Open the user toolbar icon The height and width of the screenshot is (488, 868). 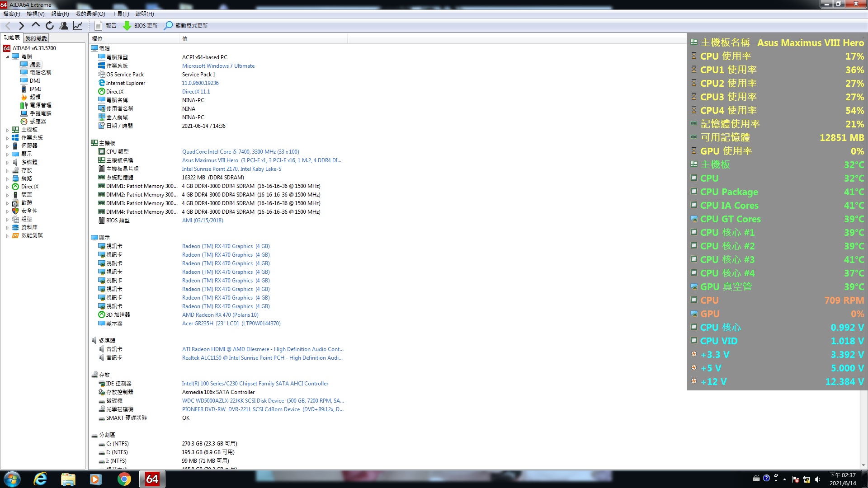pyautogui.click(x=64, y=26)
